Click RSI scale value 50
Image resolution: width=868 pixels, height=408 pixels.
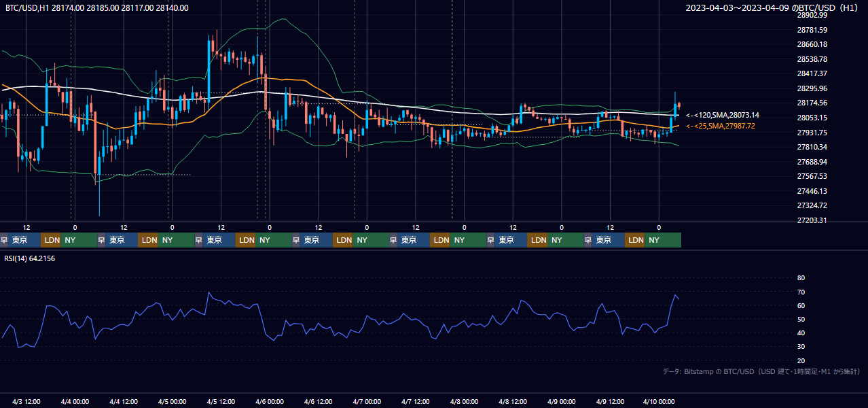click(x=801, y=319)
